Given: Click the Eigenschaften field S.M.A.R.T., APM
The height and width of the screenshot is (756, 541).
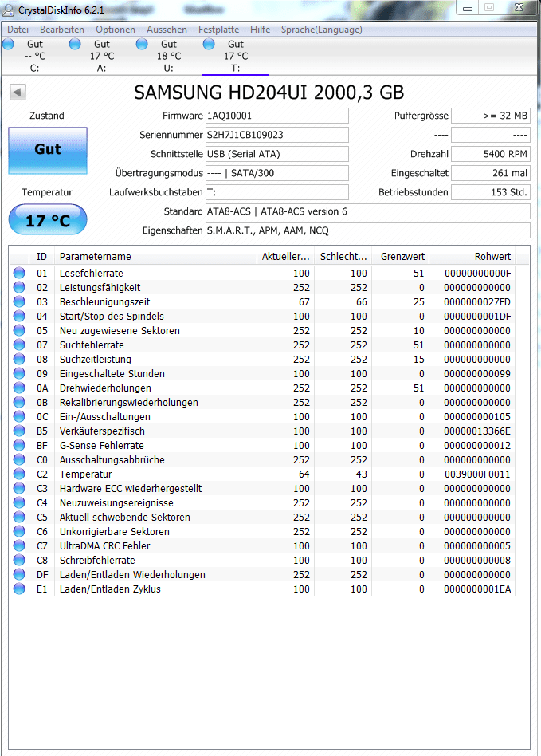Looking at the screenshot, I should click(368, 230).
